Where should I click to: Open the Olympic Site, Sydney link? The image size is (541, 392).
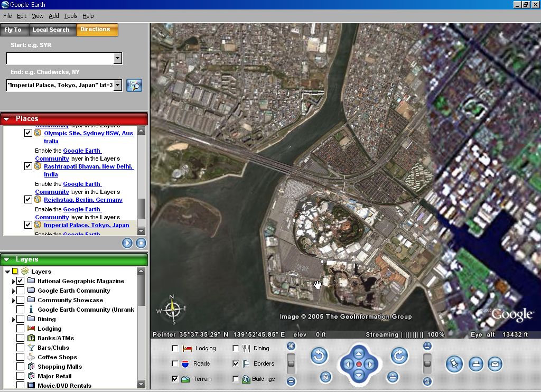[x=88, y=137]
